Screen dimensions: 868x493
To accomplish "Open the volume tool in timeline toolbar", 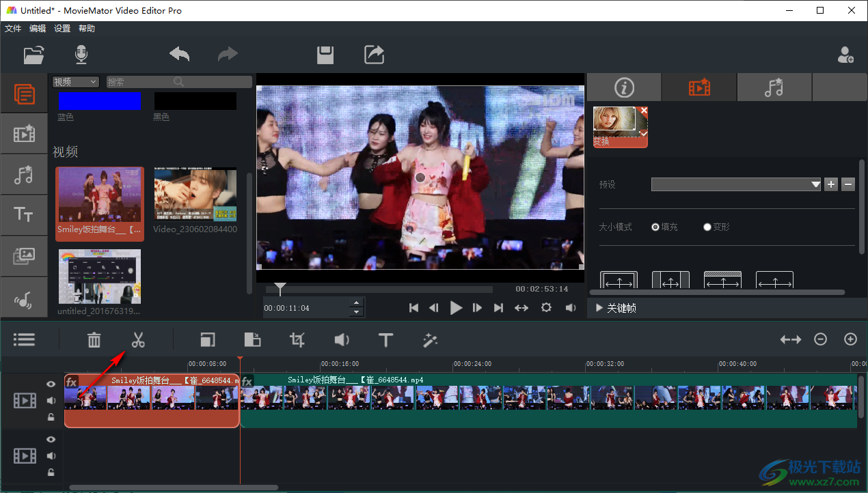I will pyautogui.click(x=341, y=339).
